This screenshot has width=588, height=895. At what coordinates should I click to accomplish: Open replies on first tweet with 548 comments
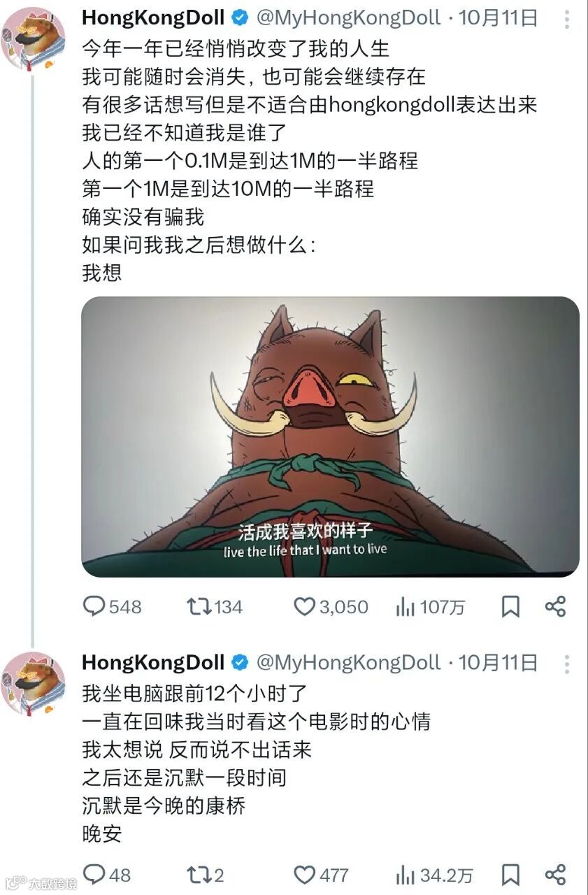click(x=112, y=606)
